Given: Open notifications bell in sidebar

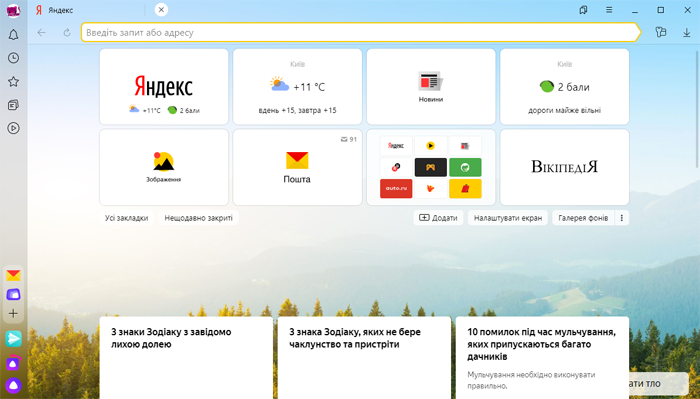Looking at the screenshot, I should 13,35.
